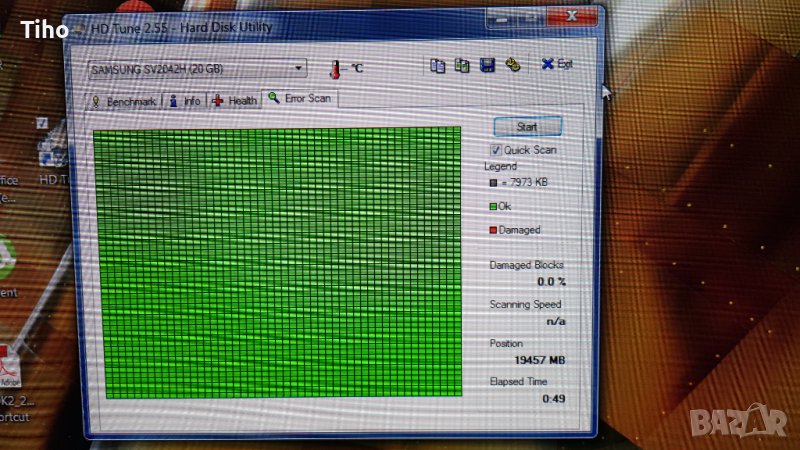The height and width of the screenshot is (450, 800).
Task: Click the Exit button with X icon
Action: pos(557,64)
